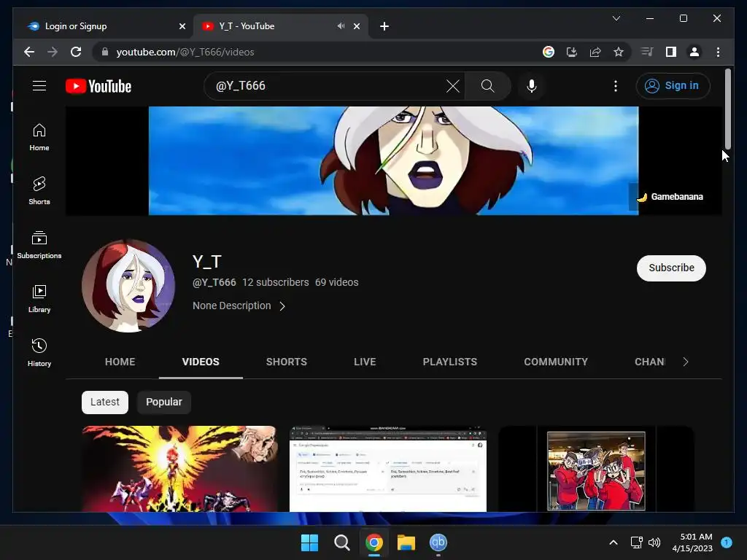Open the red-hoodie cartoon video thumbnail

[596, 469]
